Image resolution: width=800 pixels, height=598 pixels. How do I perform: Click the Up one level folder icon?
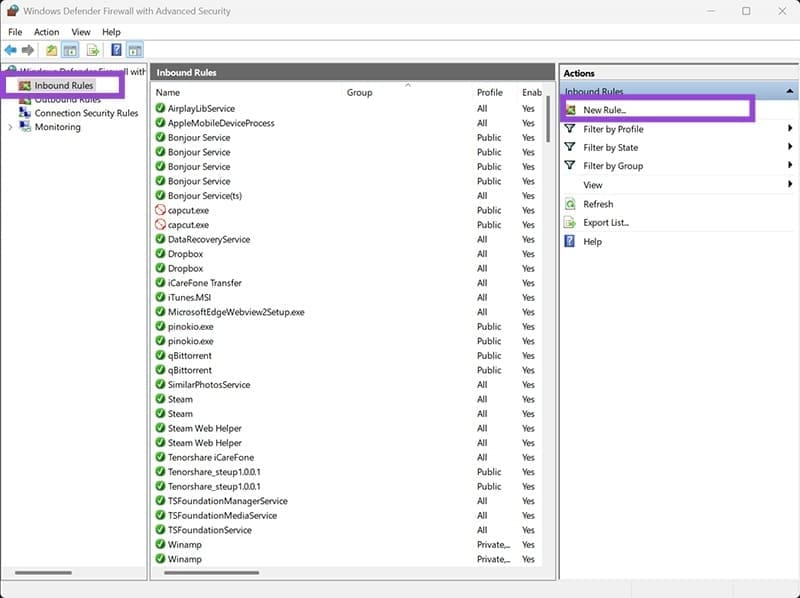pos(52,50)
